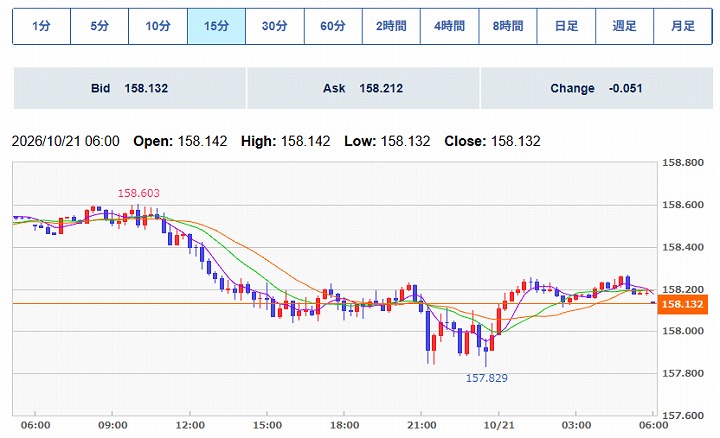Click the Bid 158.132 price panel
Image resolution: width=720 pixels, height=438 pixels.
129,88
